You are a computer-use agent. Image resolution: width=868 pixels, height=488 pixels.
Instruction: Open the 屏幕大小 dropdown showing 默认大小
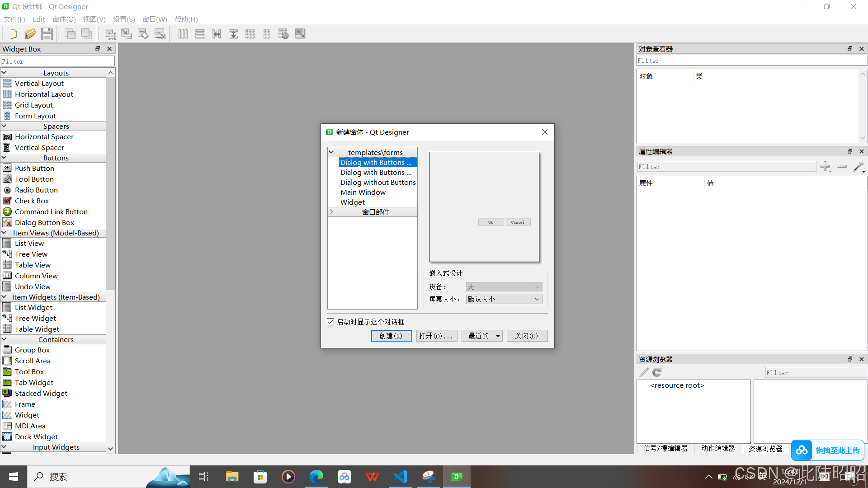[504, 299]
